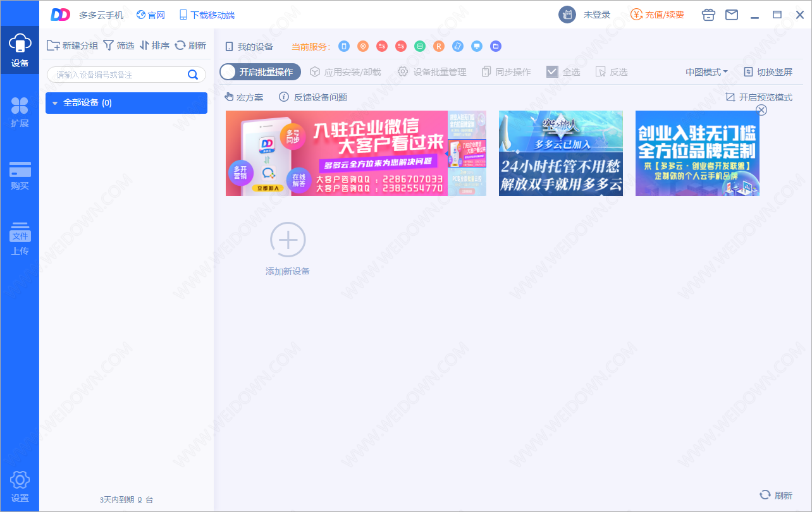Click 刷新 at bottom right
Image resolution: width=812 pixels, height=512 pixels.
pos(776,496)
